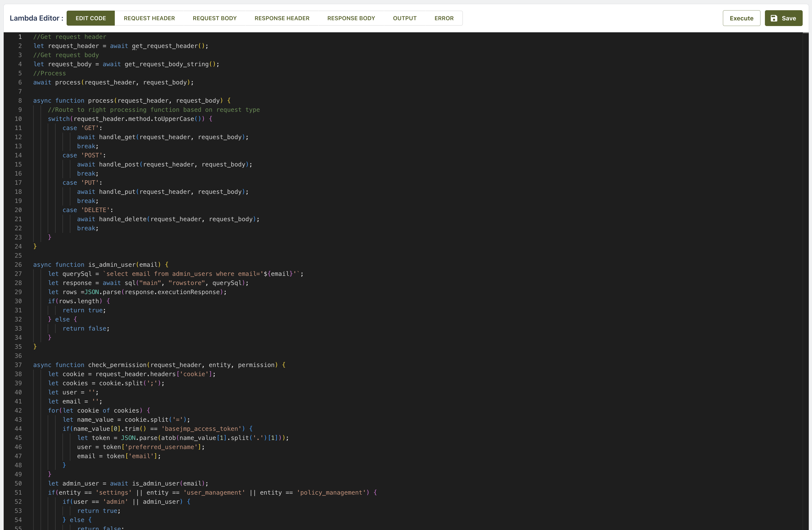Click the 'basejmp_access_token' string

[x=201, y=429]
